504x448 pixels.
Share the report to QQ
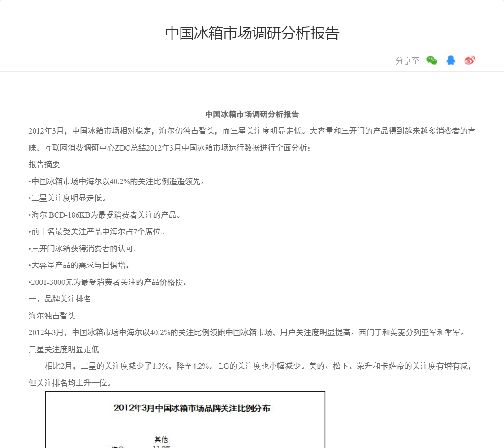point(451,60)
